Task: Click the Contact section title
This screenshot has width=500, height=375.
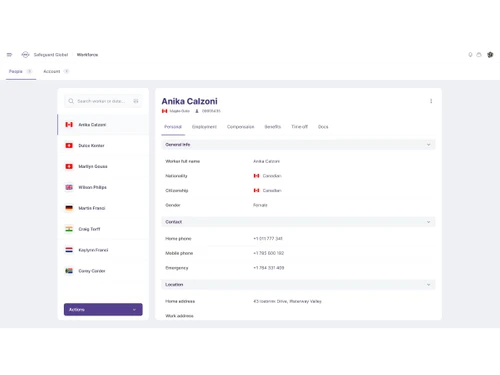Action: coord(174,222)
